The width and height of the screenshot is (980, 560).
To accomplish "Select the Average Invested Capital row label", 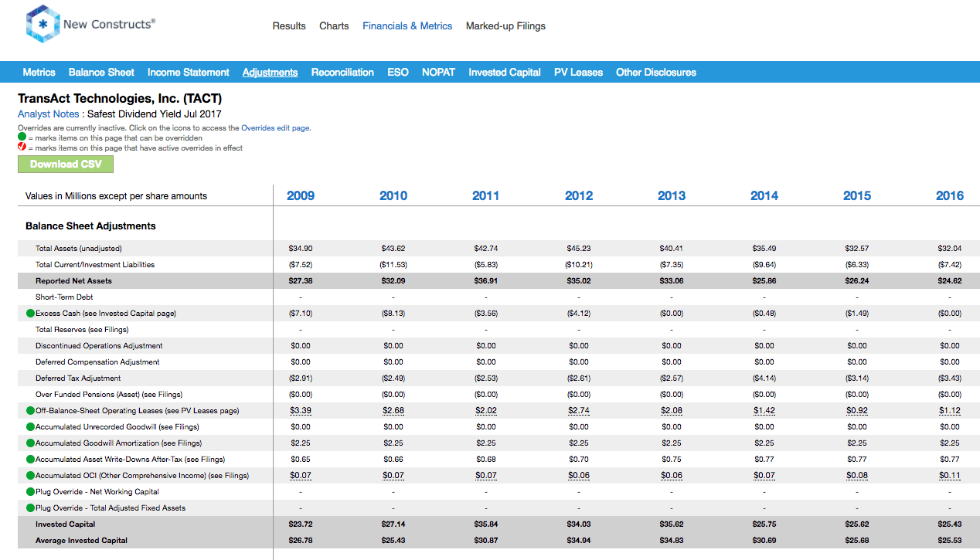I will coord(81,541).
